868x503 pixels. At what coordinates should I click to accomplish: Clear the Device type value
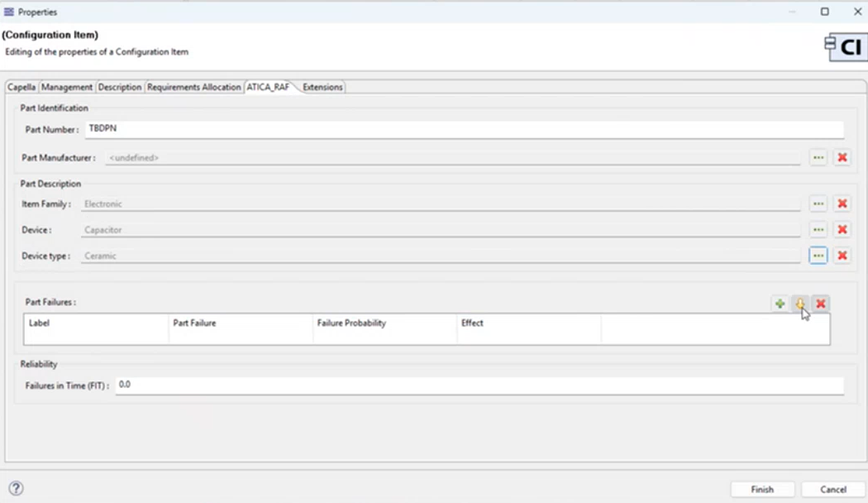(842, 256)
